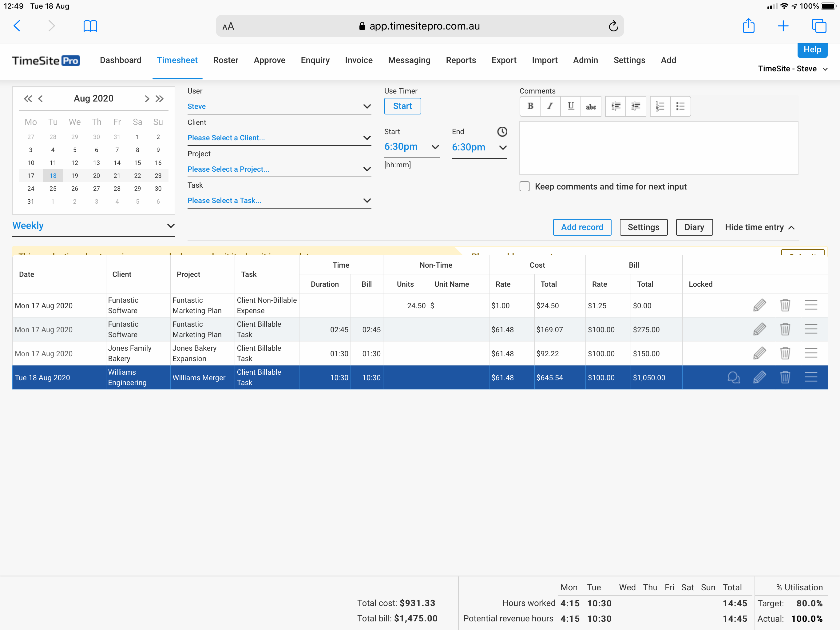This screenshot has width=840, height=630.
Task: Go to next month in calendar
Action: [x=147, y=99]
